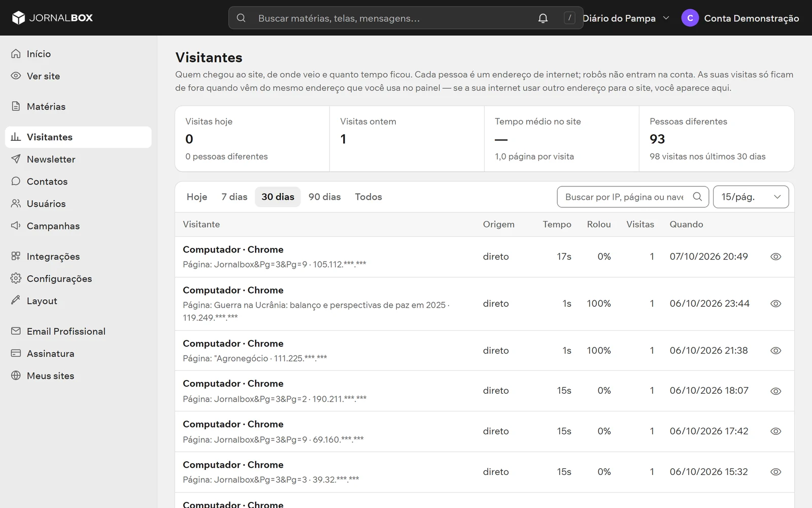This screenshot has height=508, width=812.
Task: View details of the 06/10/2026 15:32 visit
Action: pos(775,472)
